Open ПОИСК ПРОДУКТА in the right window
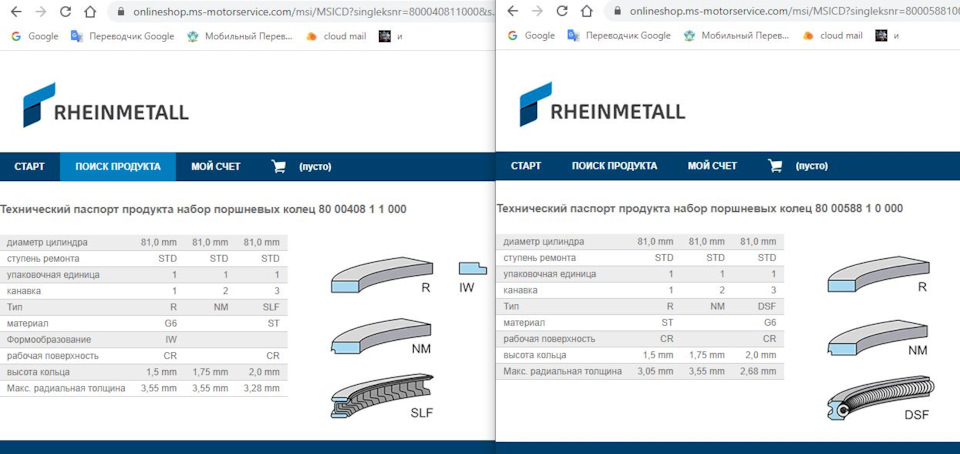 coord(615,166)
